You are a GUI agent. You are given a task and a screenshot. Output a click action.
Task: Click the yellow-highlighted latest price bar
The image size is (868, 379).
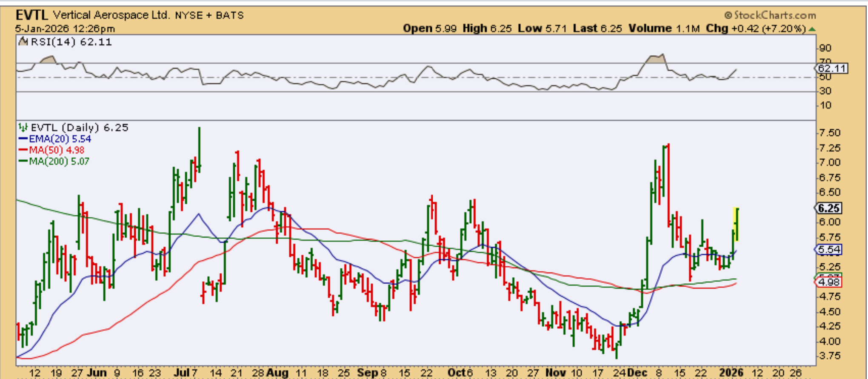pyautogui.click(x=736, y=224)
